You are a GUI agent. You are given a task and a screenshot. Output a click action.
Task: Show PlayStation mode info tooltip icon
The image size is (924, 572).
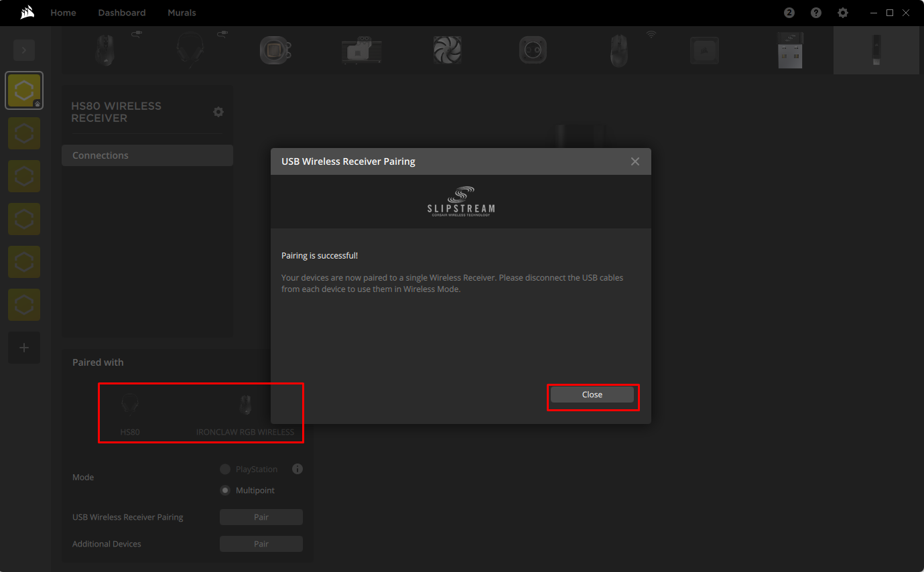coord(298,469)
